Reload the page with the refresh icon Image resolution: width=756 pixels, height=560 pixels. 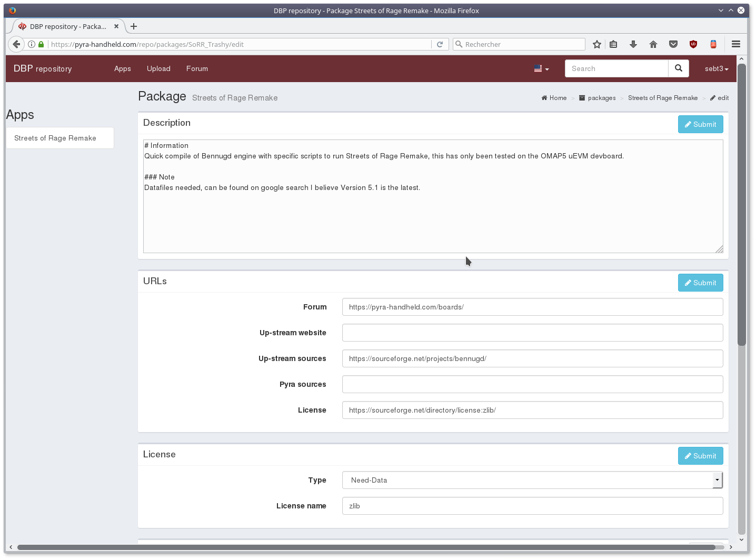440,44
